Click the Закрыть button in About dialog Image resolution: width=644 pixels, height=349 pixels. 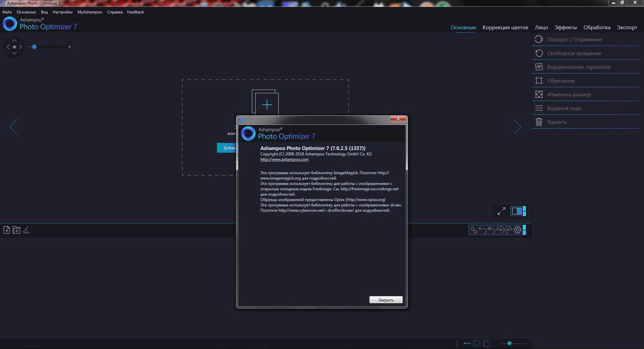click(x=386, y=300)
